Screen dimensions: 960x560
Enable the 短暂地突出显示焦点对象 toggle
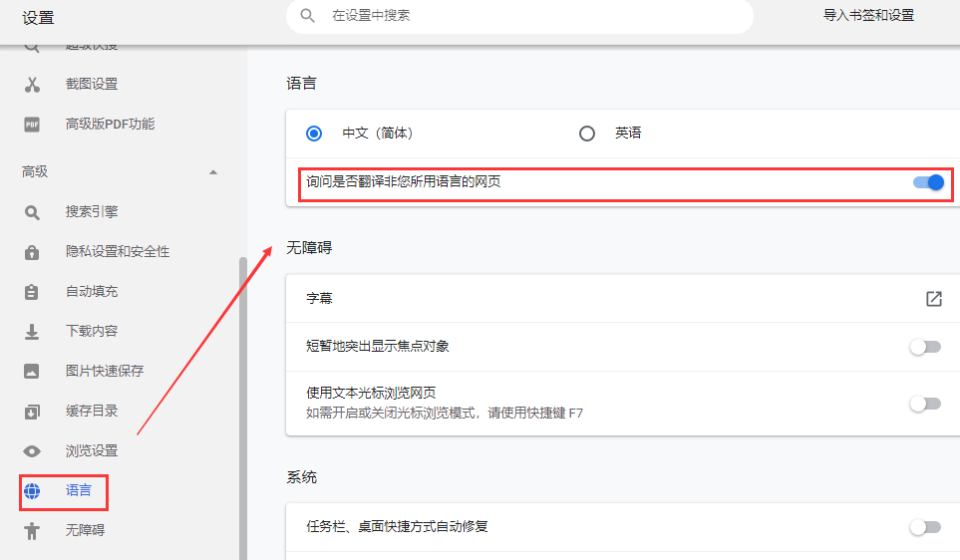tap(925, 347)
